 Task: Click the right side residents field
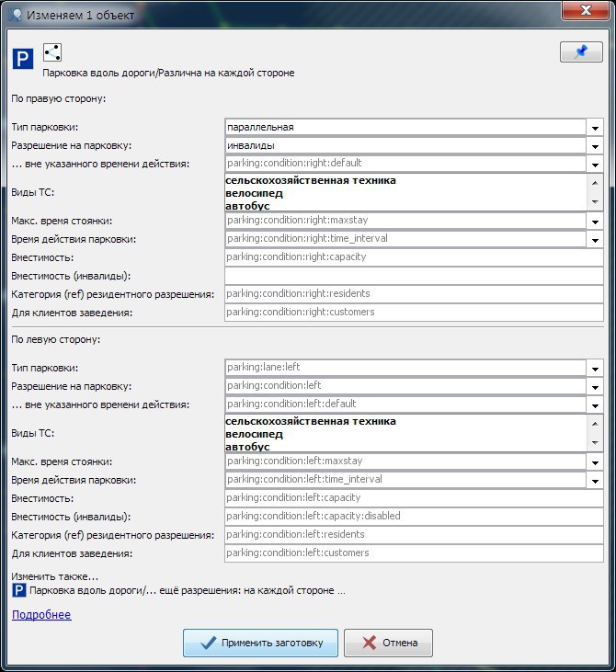tap(414, 294)
